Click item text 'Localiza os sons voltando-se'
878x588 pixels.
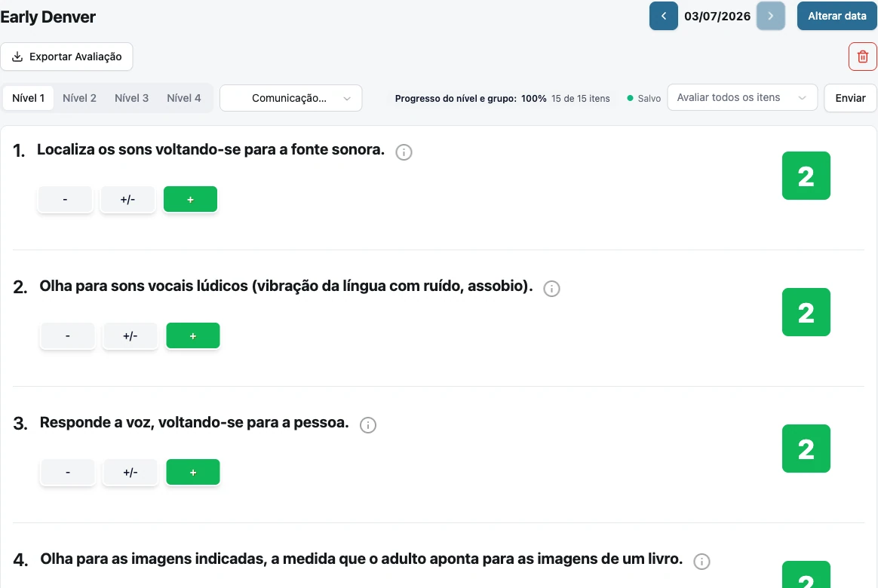click(x=210, y=149)
